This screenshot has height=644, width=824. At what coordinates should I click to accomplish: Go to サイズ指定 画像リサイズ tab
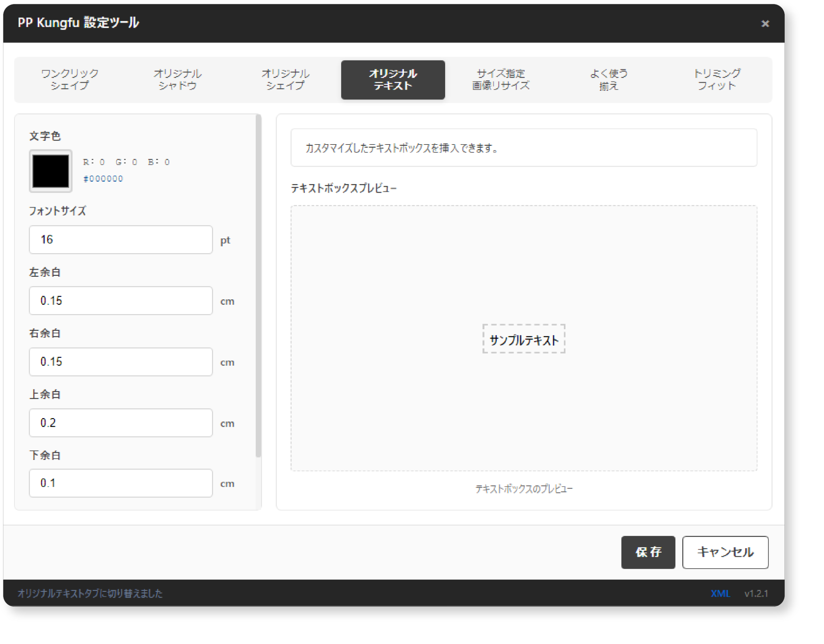coord(501,79)
